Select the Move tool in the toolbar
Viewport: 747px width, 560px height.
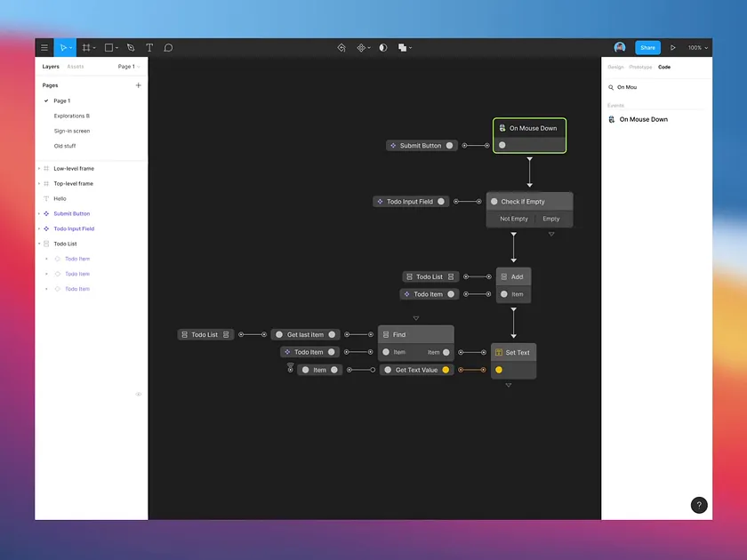[64, 47]
